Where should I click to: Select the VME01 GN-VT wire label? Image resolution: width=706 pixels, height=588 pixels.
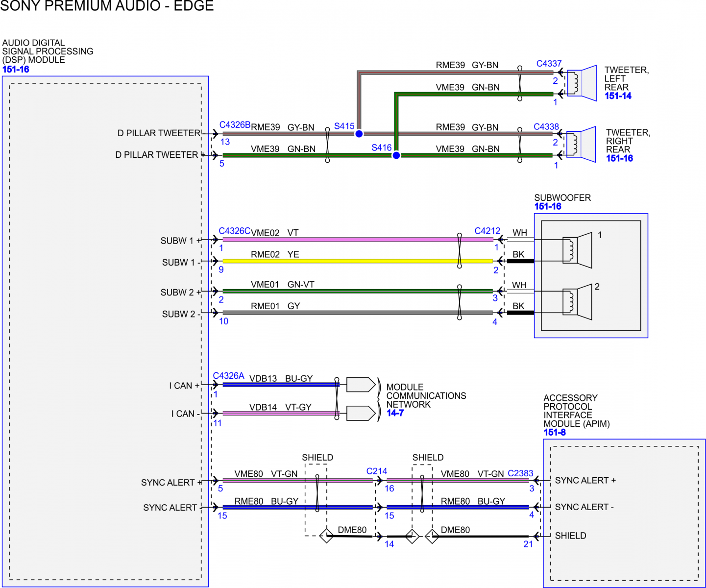tap(283, 284)
